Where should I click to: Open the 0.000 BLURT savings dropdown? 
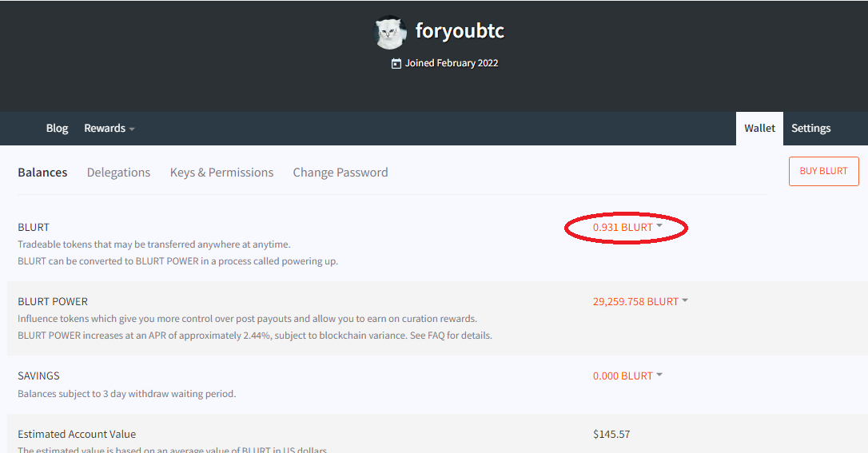pos(627,376)
